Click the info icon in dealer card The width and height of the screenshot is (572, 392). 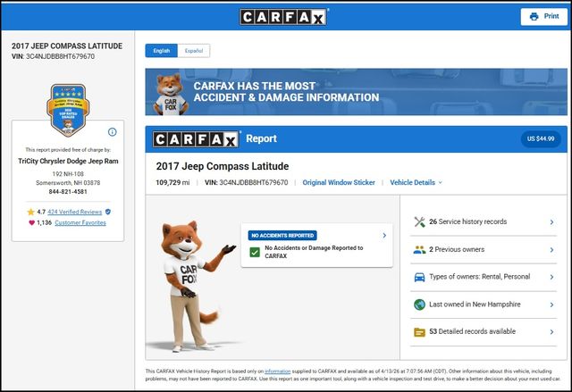pos(112,132)
